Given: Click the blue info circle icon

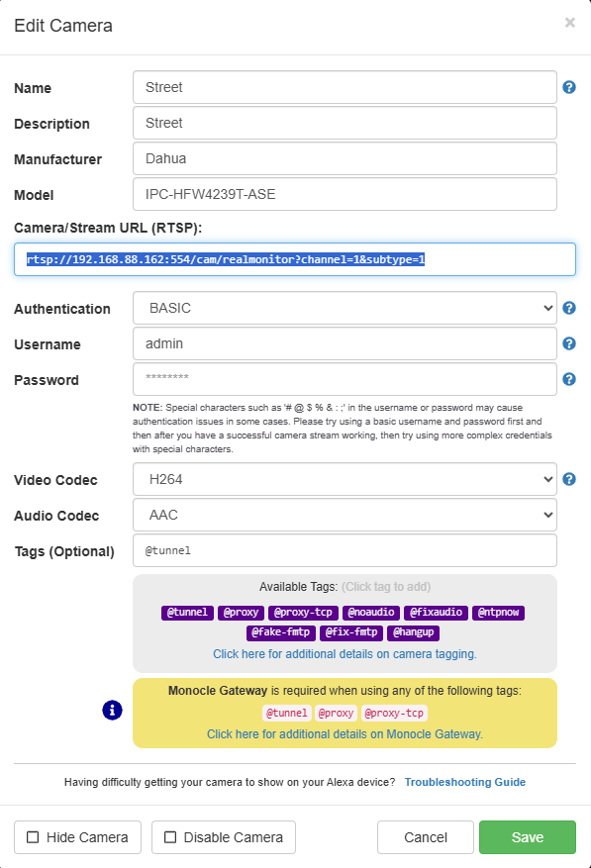Looking at the screenshot, I should click(x=112, y=711).
